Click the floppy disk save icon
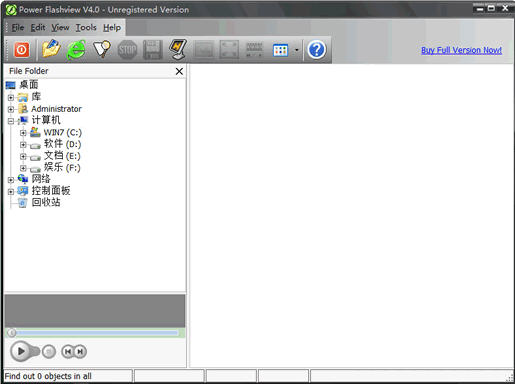 click(153, 50)
